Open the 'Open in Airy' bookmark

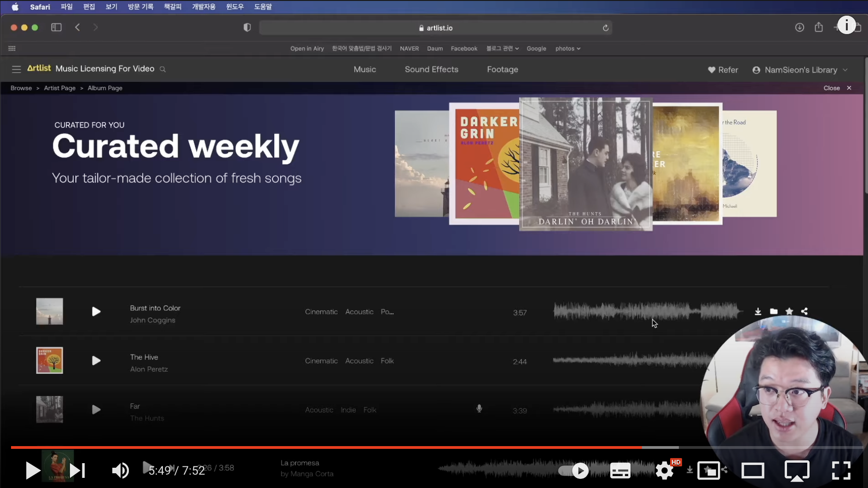point(307,49)
